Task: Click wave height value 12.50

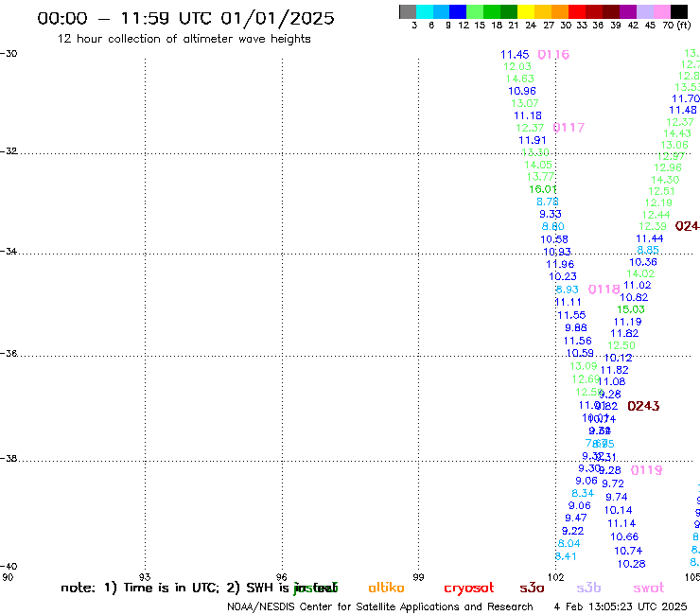Action: (621, 345)
